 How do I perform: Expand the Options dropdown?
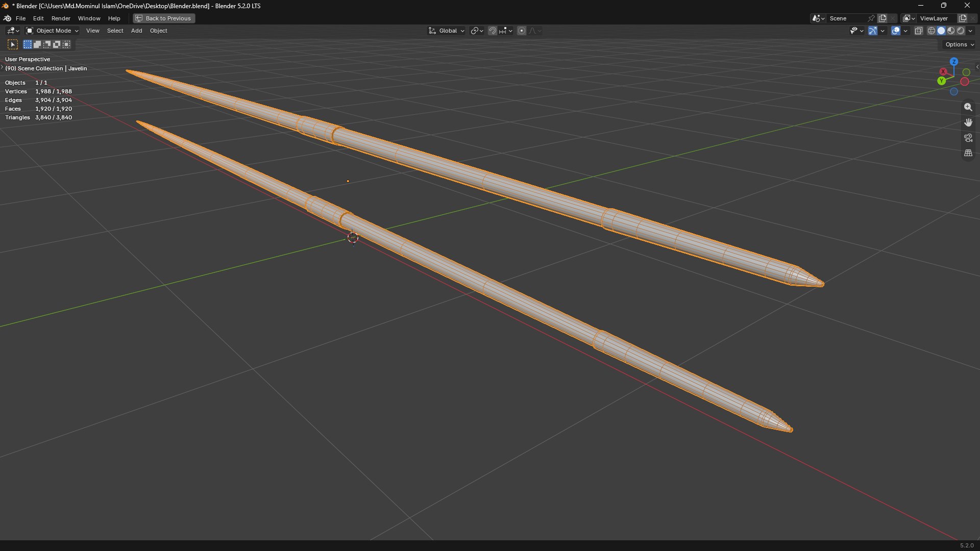pyautogui.click(x=959, y=44)
